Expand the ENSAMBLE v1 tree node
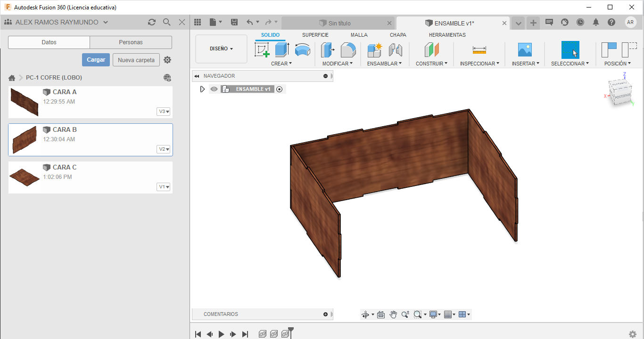This screenshot has height=339, width=644. click(202, 89)
